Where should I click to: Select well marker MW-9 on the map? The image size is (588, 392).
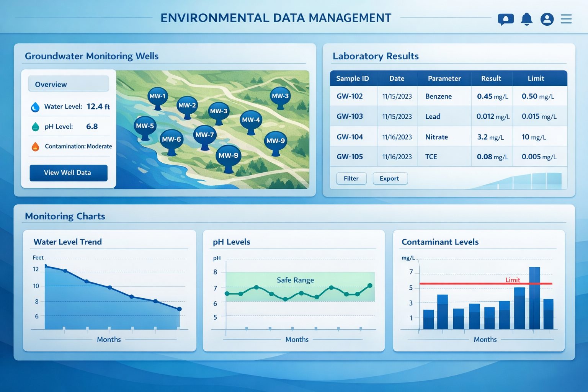point(228,155)
